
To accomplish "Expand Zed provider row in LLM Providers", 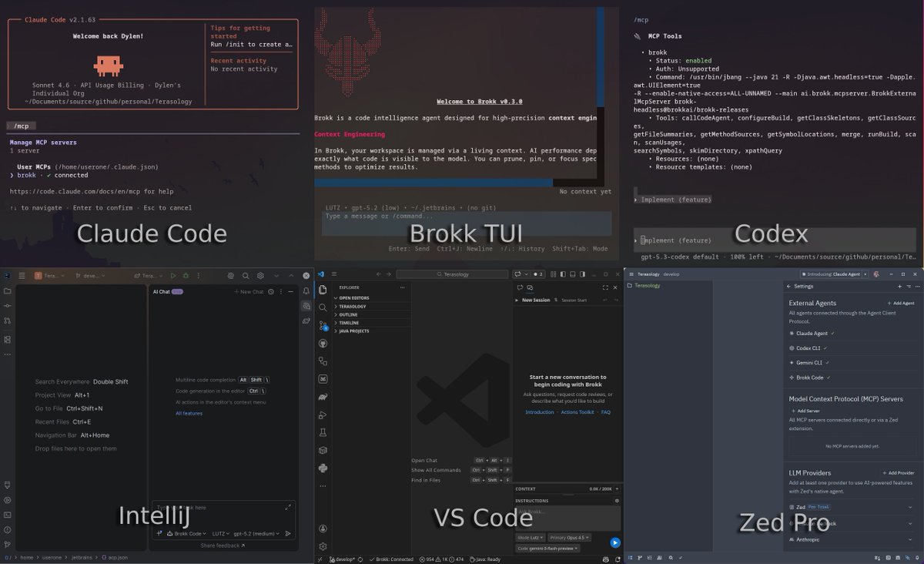I will point(849,507).
